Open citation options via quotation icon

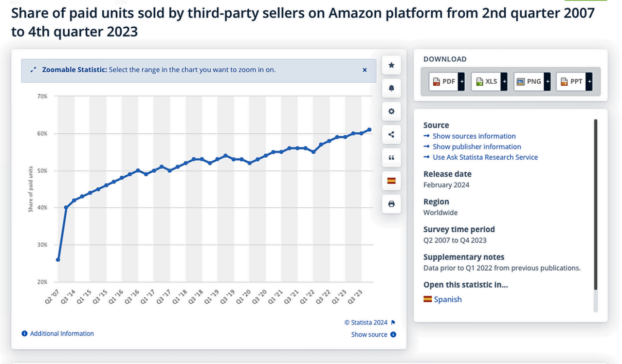point(391,157)
